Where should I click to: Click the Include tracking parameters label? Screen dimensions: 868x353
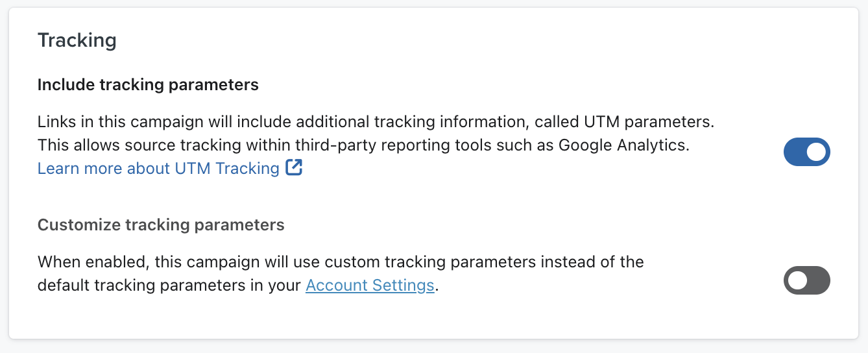coord(148,84)
